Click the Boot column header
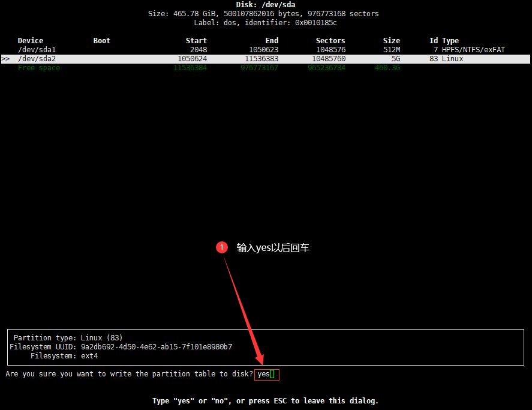Image resolution: width=532 pixels, height=410 pixels. click(102, 41)
